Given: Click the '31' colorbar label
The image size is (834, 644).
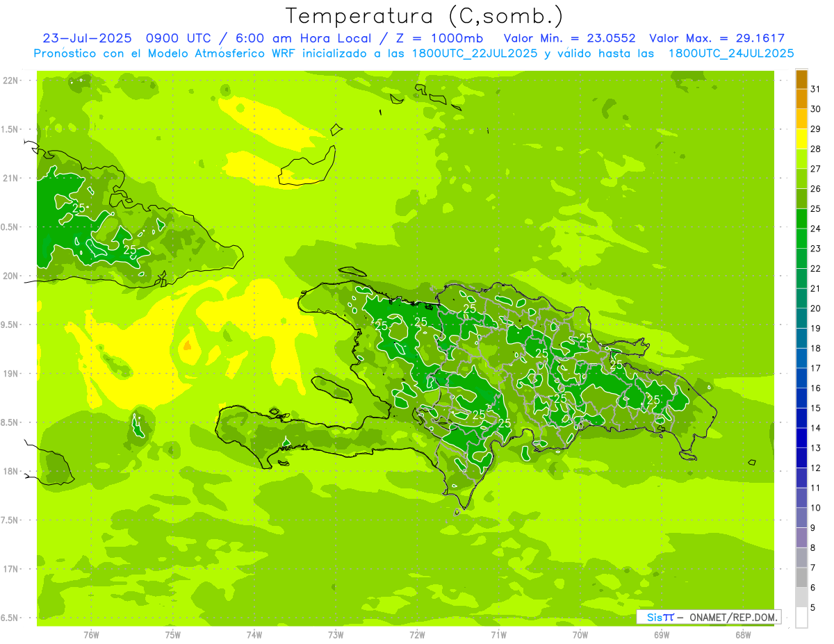Looking at the screenshot, I should [815, 89].
